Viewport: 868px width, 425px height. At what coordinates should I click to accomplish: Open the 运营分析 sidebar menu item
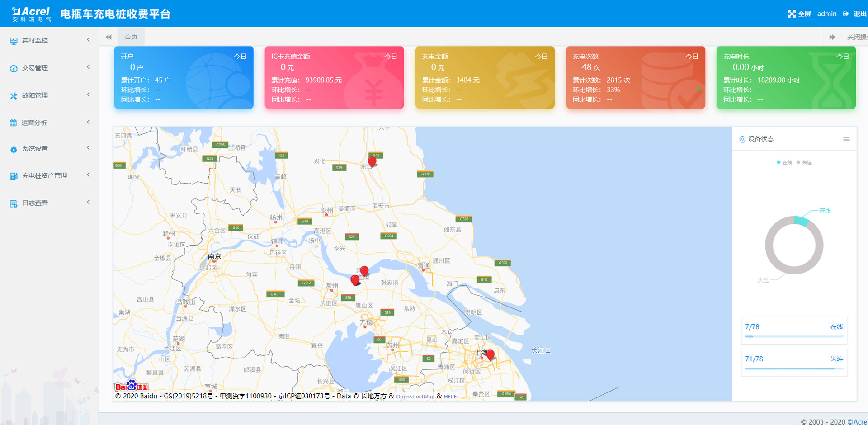point(49,123)
